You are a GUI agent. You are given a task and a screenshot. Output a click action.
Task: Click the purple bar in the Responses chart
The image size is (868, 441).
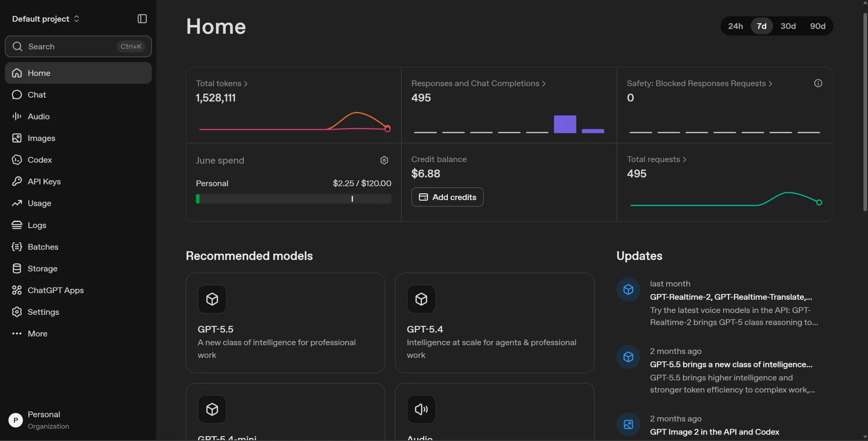565,124
